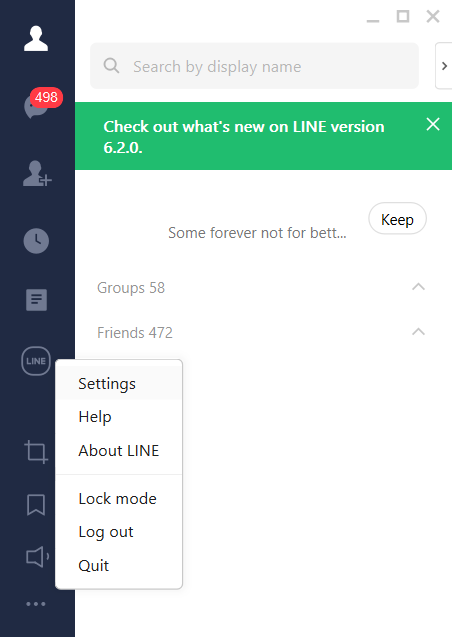The image size is (452, 637).
Task: Click the Add friends icon
Action: coord(37,173)
